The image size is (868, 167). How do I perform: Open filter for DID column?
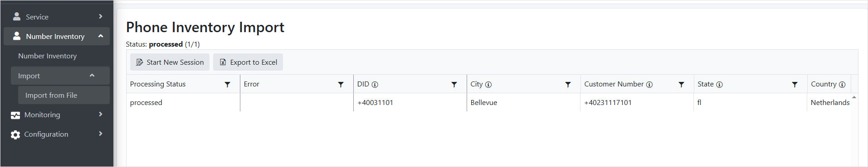click(x=454, y=85)
